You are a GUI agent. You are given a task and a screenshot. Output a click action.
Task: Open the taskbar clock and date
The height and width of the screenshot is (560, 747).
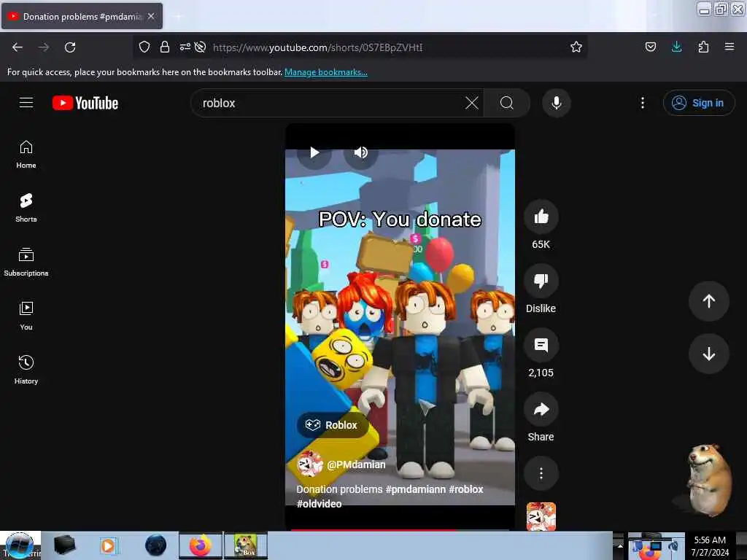pos(710,546)
